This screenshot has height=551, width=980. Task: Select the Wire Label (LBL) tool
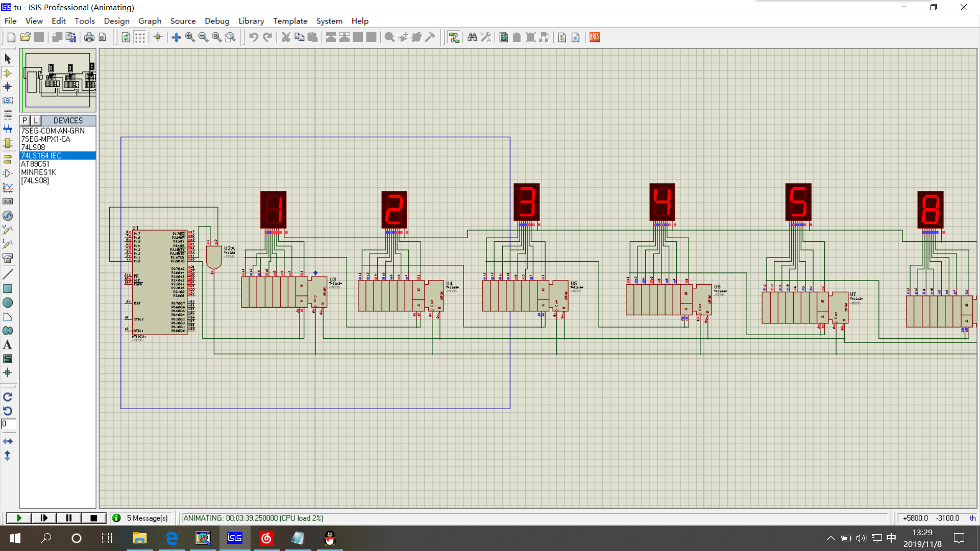point(8,101)
